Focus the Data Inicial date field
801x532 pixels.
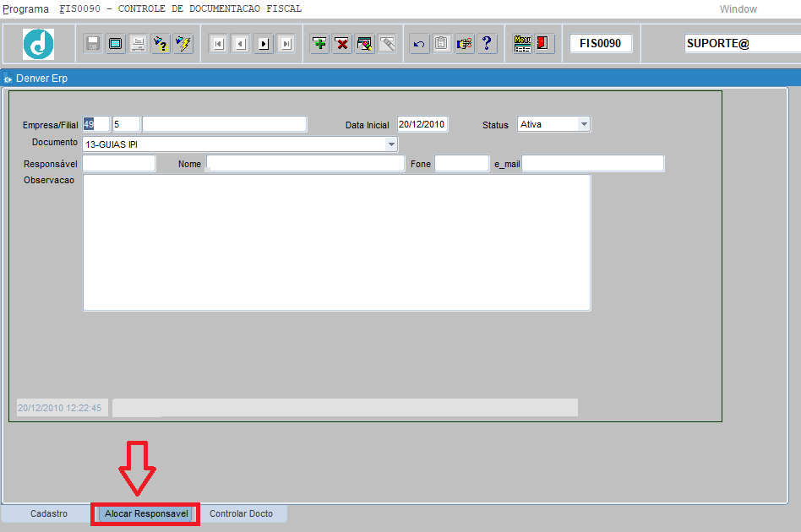(422, 124)
